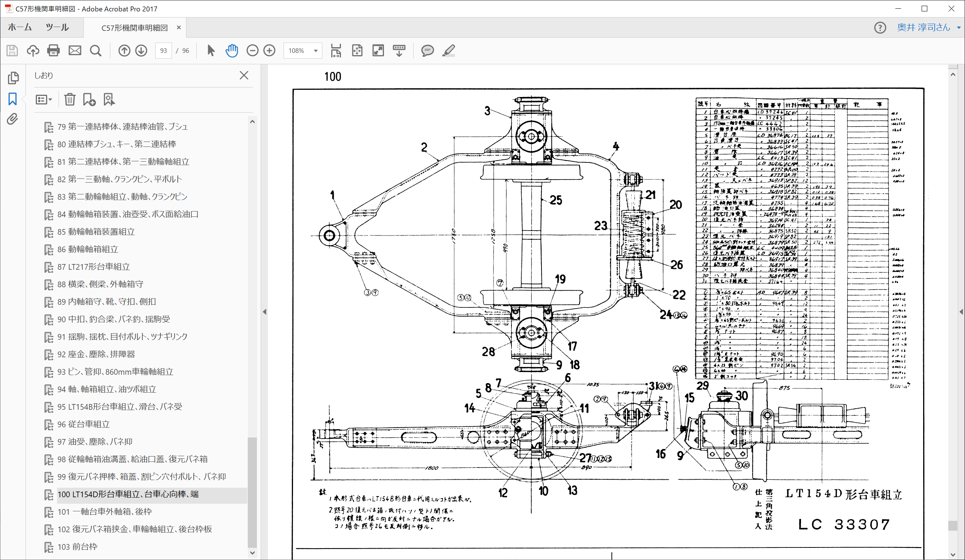Viewport: 965px width, 560px height.
Task: Click the Save file icon
Action: tap(12, 51)
